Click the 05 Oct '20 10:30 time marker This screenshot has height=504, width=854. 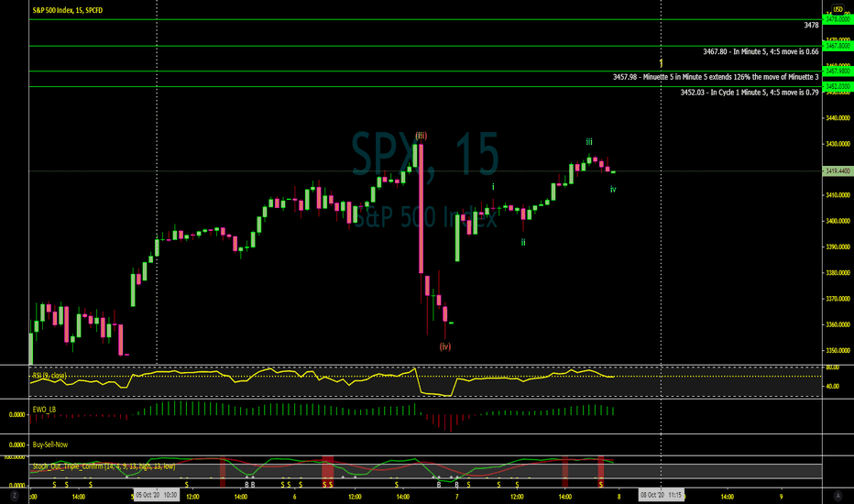point(157,495)
